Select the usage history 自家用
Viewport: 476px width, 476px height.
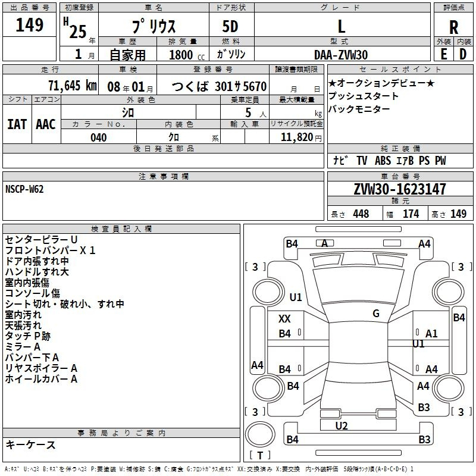[x=127, y=55]
